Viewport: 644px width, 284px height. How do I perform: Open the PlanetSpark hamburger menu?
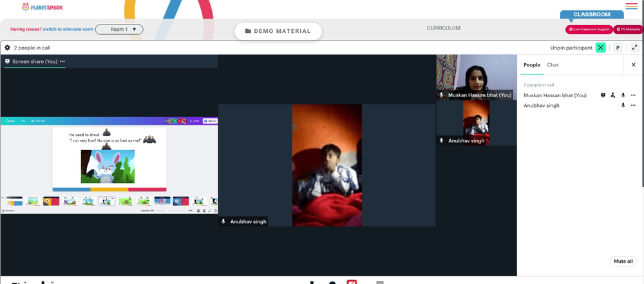click(x=631, y=6)
